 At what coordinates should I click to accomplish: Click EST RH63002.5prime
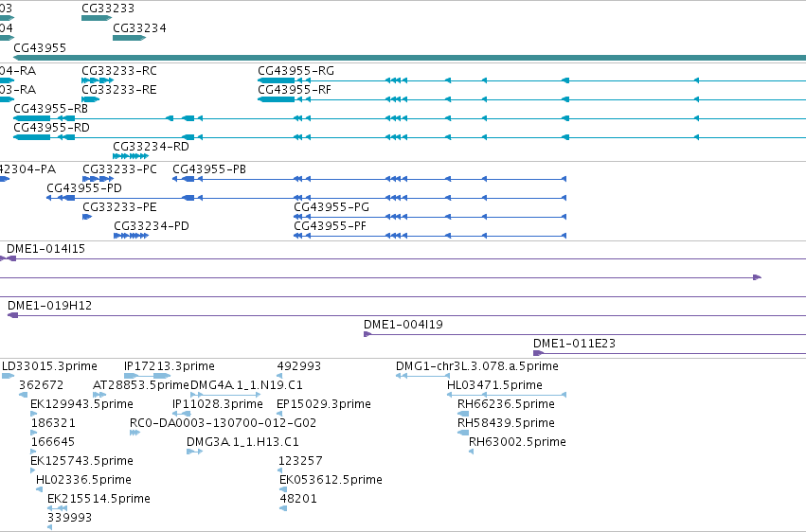[x=518, y=442]
